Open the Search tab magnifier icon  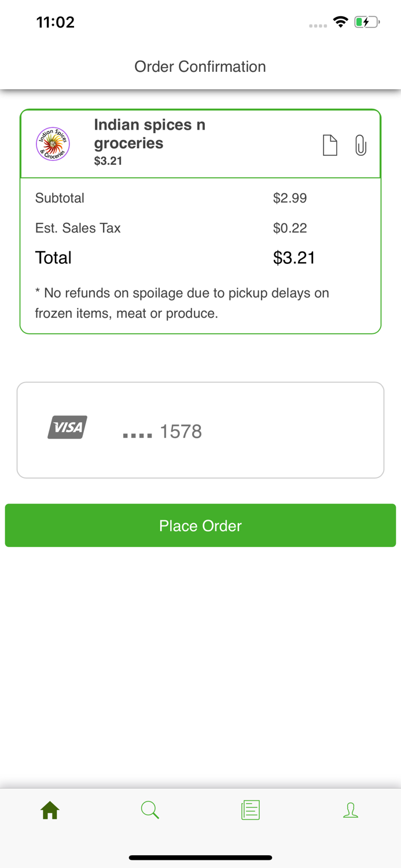[150, 810]
